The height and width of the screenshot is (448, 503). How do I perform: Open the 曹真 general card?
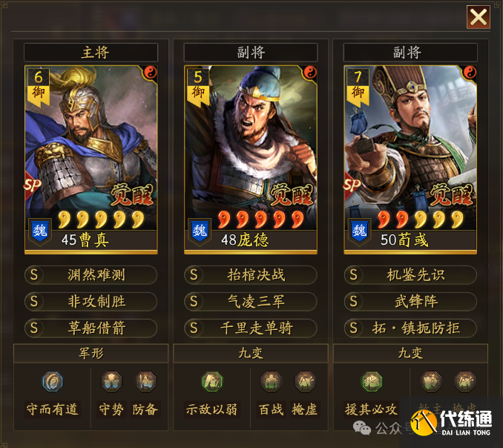coord(91,159)
